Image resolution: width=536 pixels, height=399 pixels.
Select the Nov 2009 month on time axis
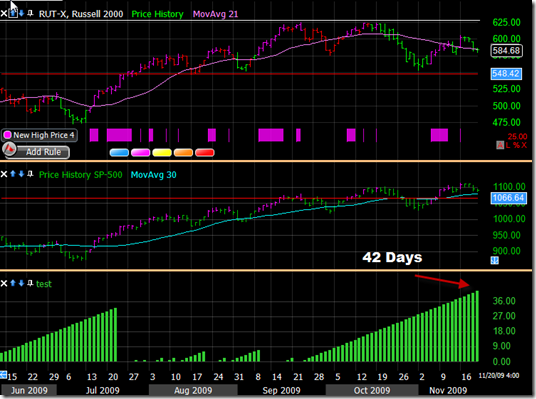point(448,390)
